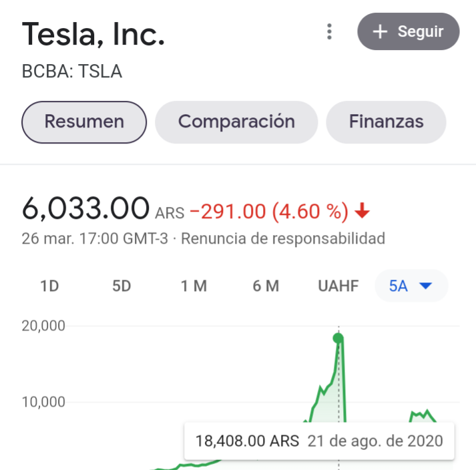Switch to the Comparación tab

click(236, 122)
